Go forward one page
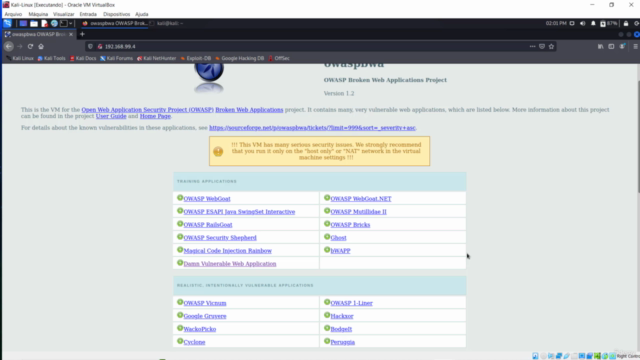The height and width of the screenshot is (360, 640). click(x=20, y=47)
